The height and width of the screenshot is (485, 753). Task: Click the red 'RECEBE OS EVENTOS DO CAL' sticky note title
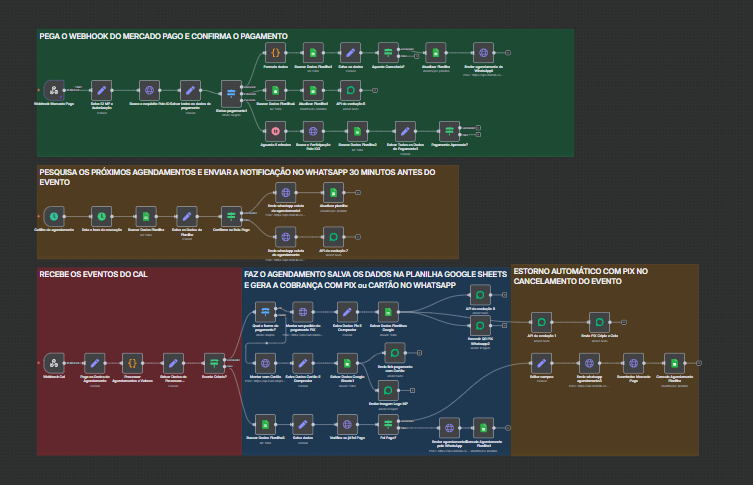click(x=93, y=274)
